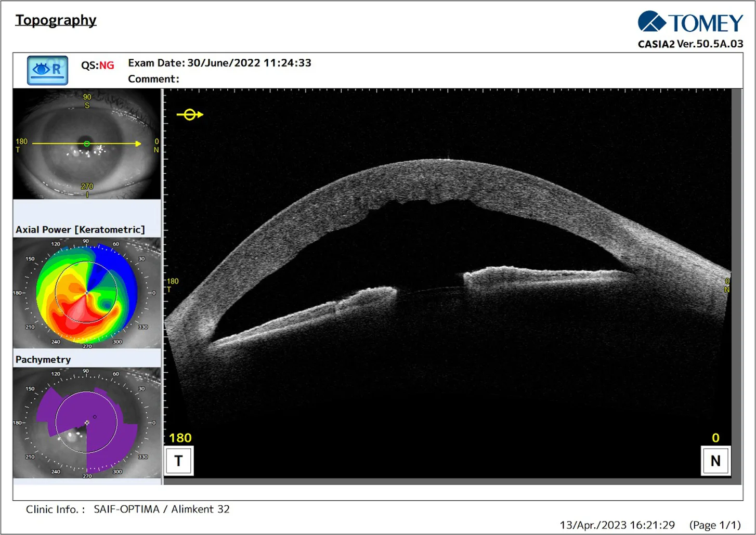Click the 13/Apr./2023 16:21:29 timestamp
756x535 pixels.
[x=617, y=525]
